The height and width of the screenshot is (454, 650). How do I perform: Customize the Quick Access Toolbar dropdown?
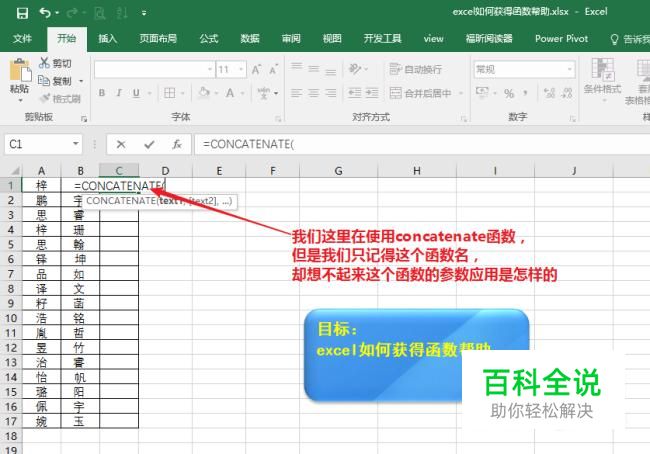tap(144, 13)
